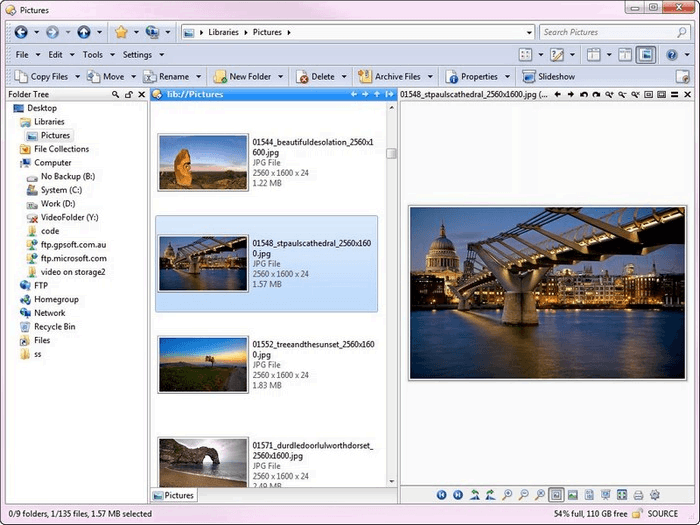The image size is (700, 525).
Task: Open the Favorites star icon
Action: (x=121, y=32)
